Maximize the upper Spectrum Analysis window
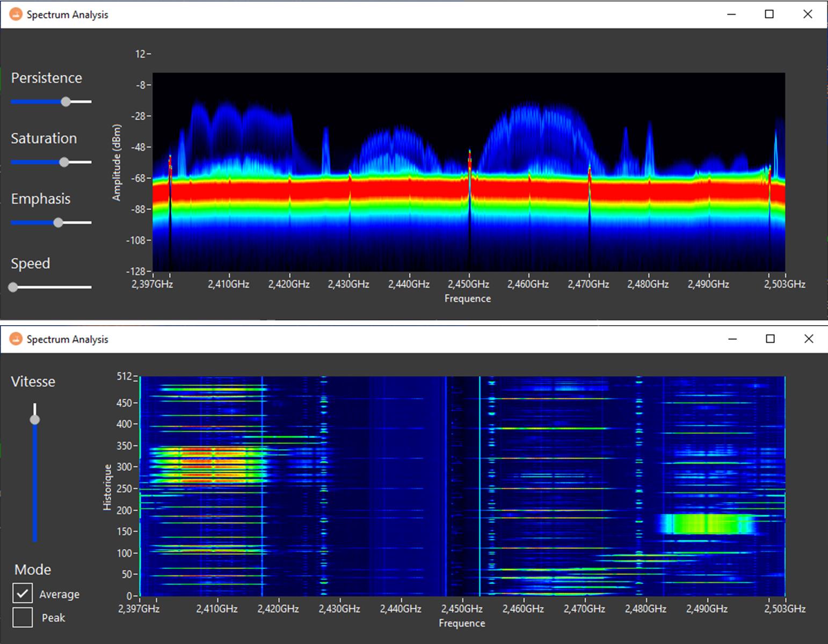 (769, 14)
